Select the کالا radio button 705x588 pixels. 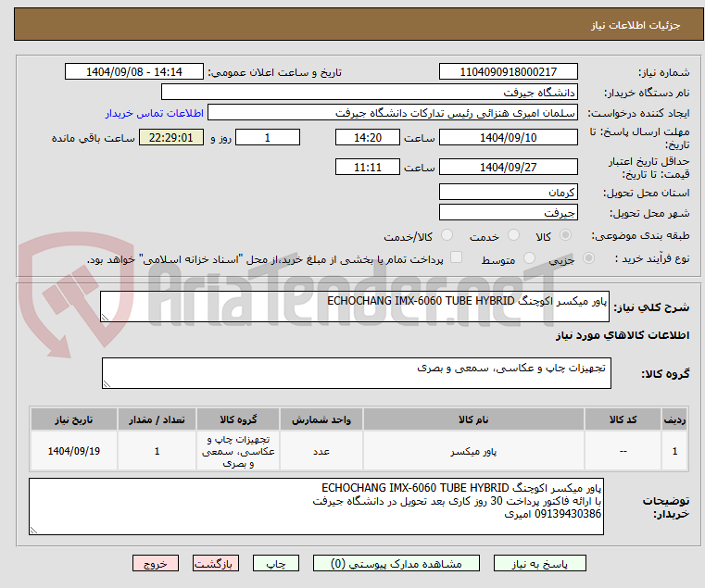point(566,235)
